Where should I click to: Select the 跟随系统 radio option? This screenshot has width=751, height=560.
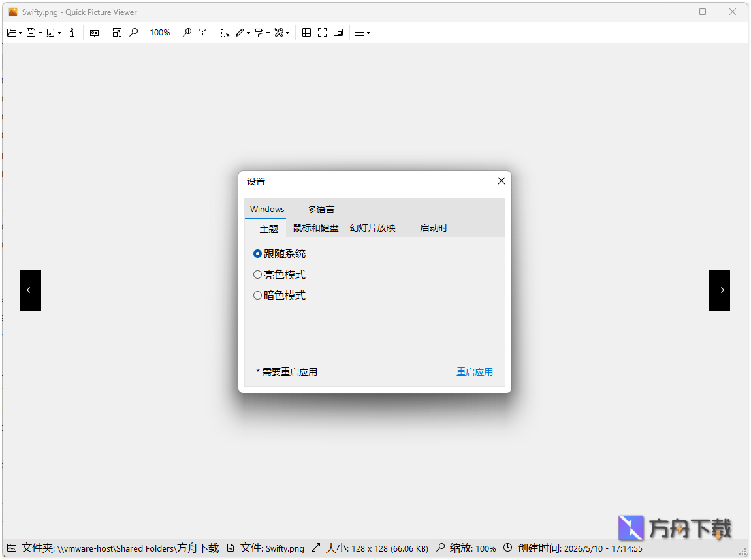[x=280, y=254]
